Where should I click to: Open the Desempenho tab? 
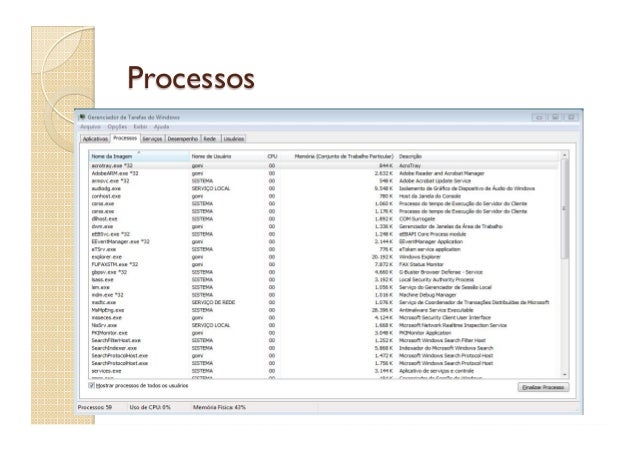coord(183,139)
